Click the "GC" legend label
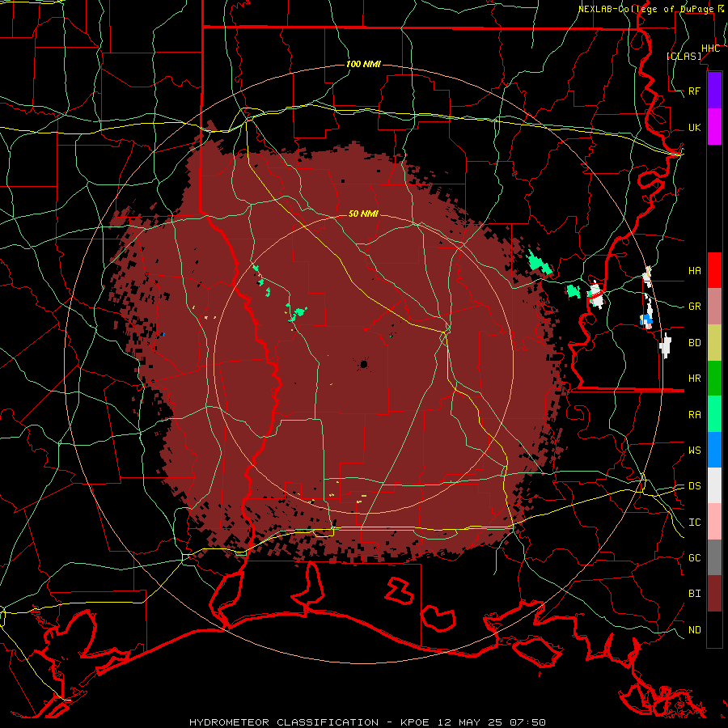 694,557
